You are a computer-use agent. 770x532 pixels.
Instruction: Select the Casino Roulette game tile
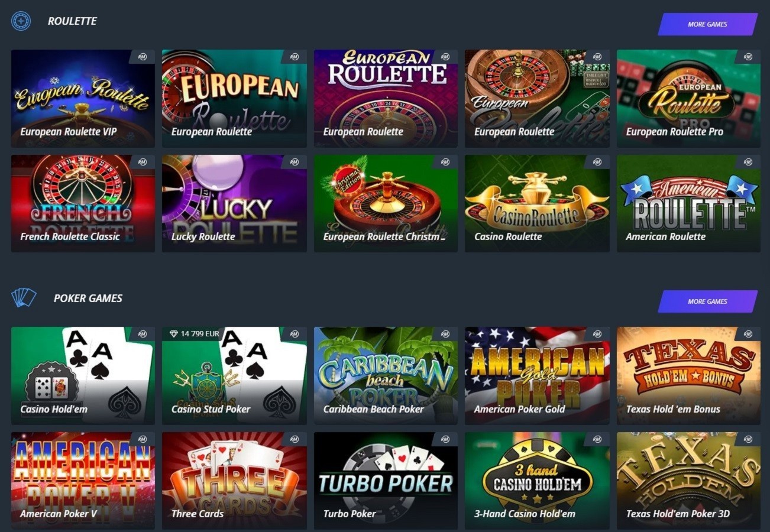[x=537, y=203]
